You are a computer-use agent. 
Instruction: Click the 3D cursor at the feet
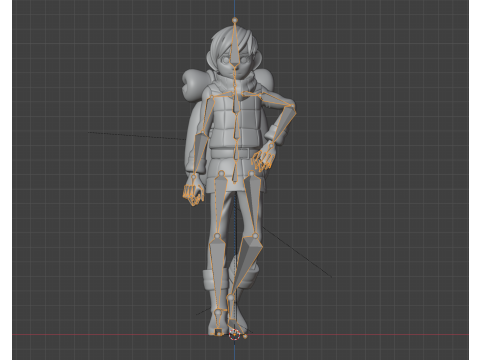[x=234, y=334]
